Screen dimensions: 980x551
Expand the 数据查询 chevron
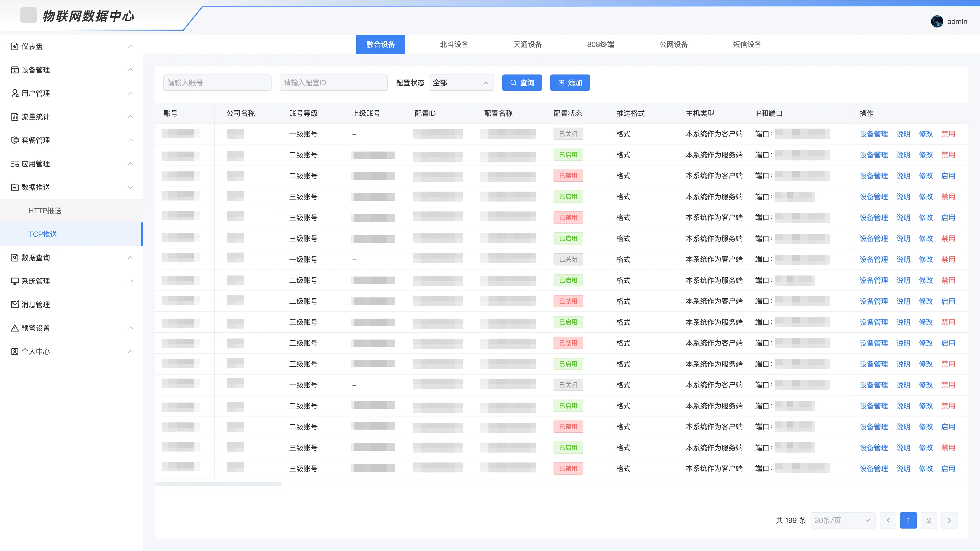point(130,258)
